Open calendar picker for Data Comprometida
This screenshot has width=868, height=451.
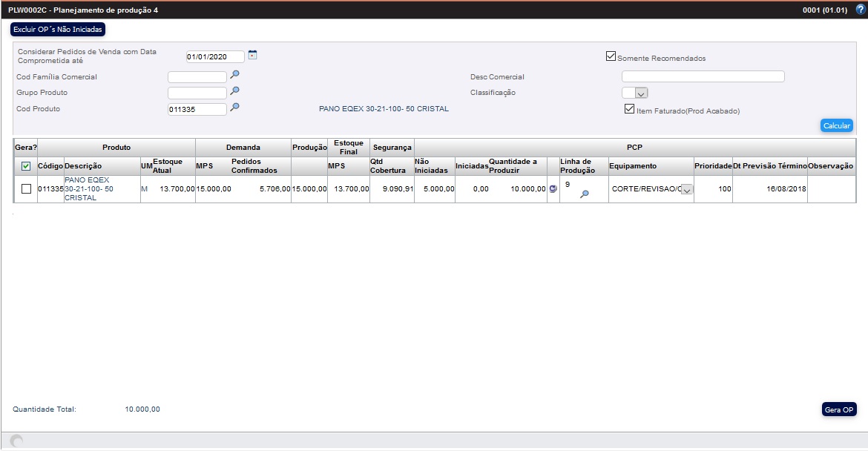point(252,55)
